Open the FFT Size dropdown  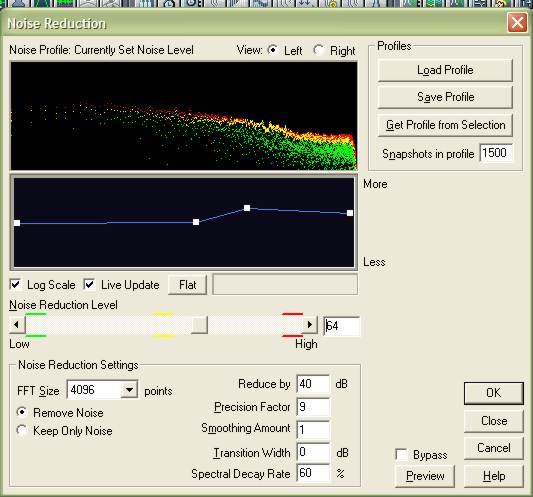(x=129, y=390)
